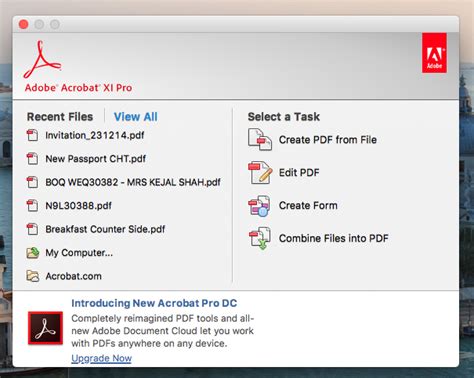Click the Adobe Acrobat XI Pro logo
Viewport: 474px width, 378px height.
point(42,59)
